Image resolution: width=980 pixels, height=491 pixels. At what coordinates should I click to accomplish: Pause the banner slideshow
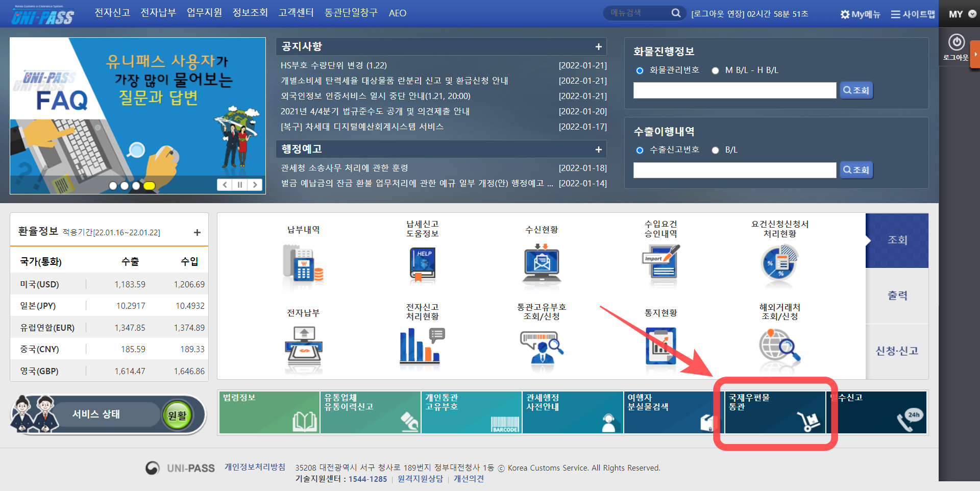(x=240, y=185)
